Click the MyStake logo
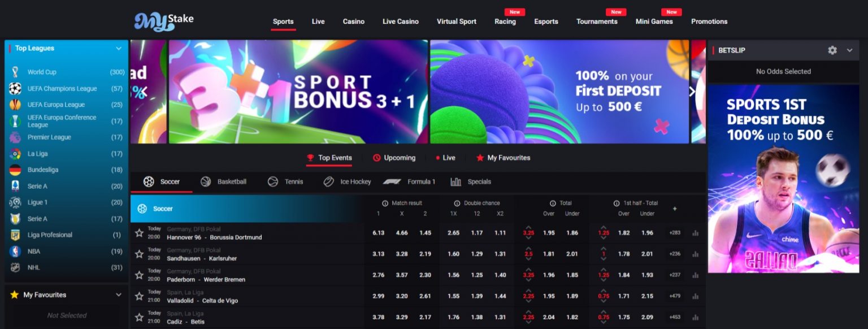This screenshot has width=868, height=329. [x=164, y=21]
